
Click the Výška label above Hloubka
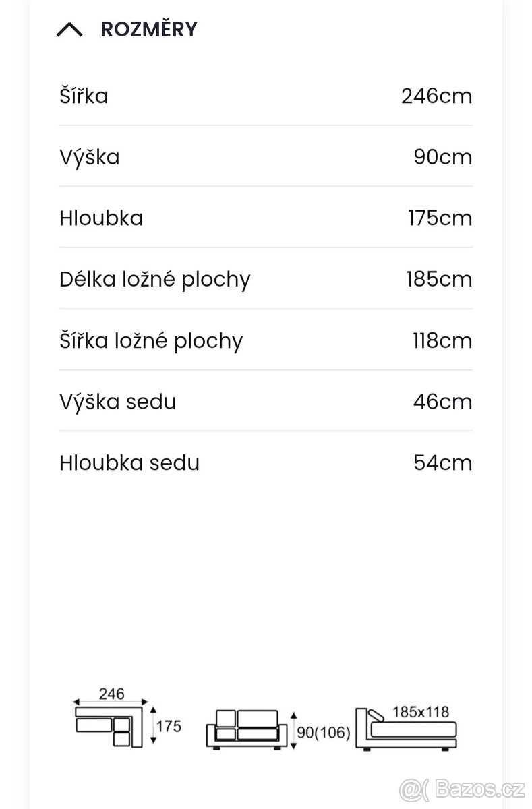(90, 157)
